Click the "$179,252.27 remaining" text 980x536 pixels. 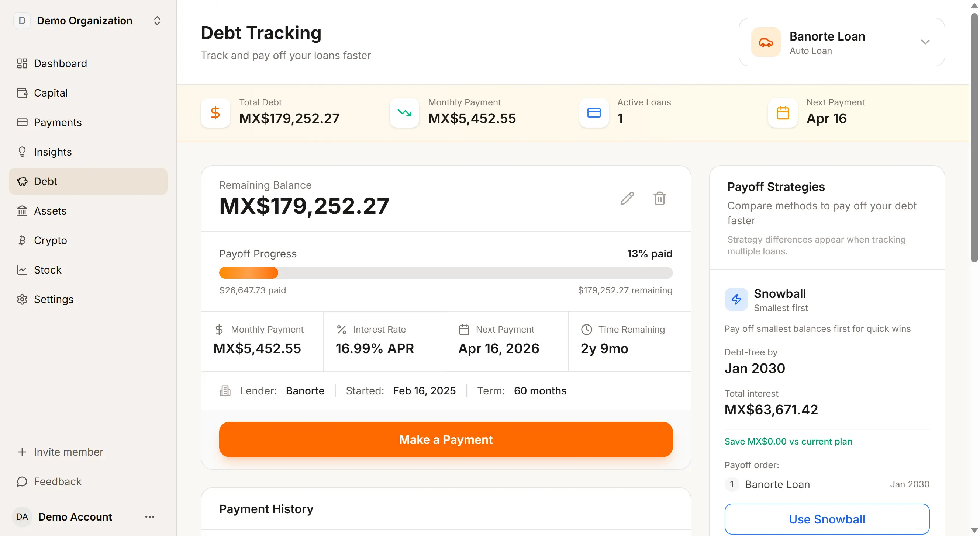tap(625, 290)
